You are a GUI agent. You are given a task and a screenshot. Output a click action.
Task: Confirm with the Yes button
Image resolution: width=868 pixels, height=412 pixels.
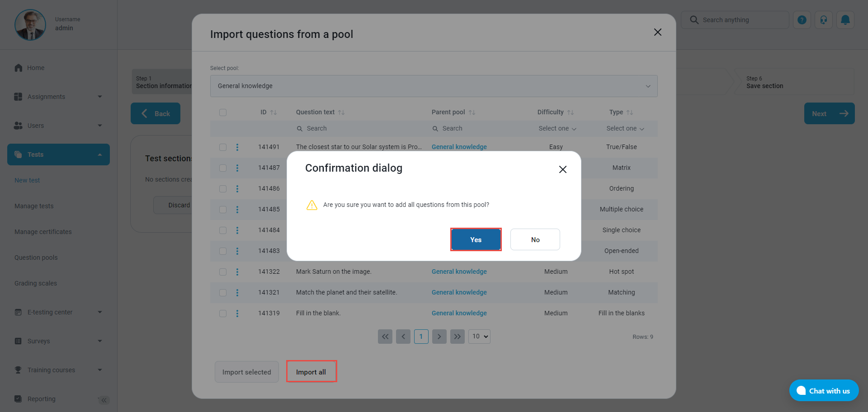click(x=476, y=239)
